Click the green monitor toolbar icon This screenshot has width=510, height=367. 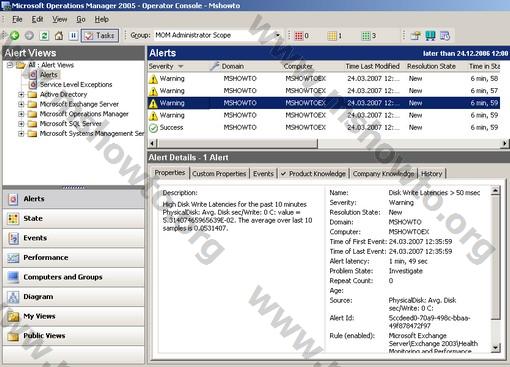click(x=430, y=35)
